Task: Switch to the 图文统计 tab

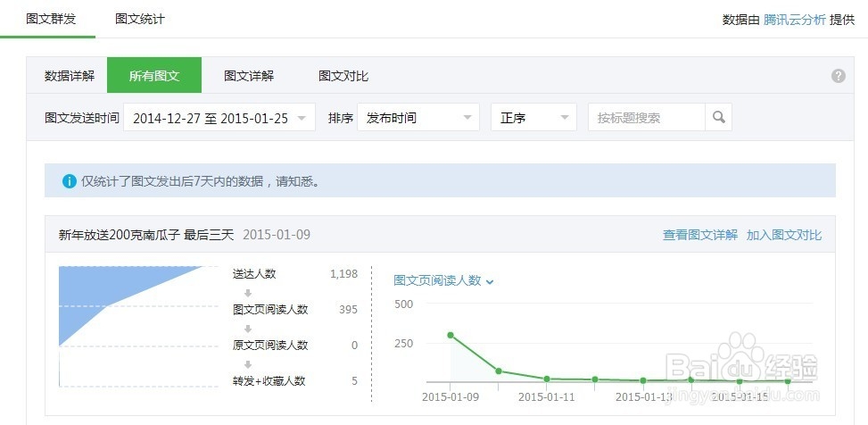Action: [140, 19]
